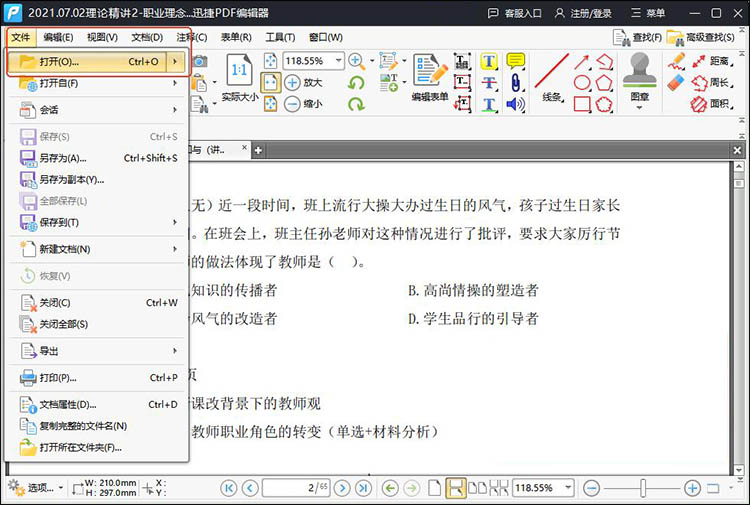Select the eraser tool

(676, 82)
